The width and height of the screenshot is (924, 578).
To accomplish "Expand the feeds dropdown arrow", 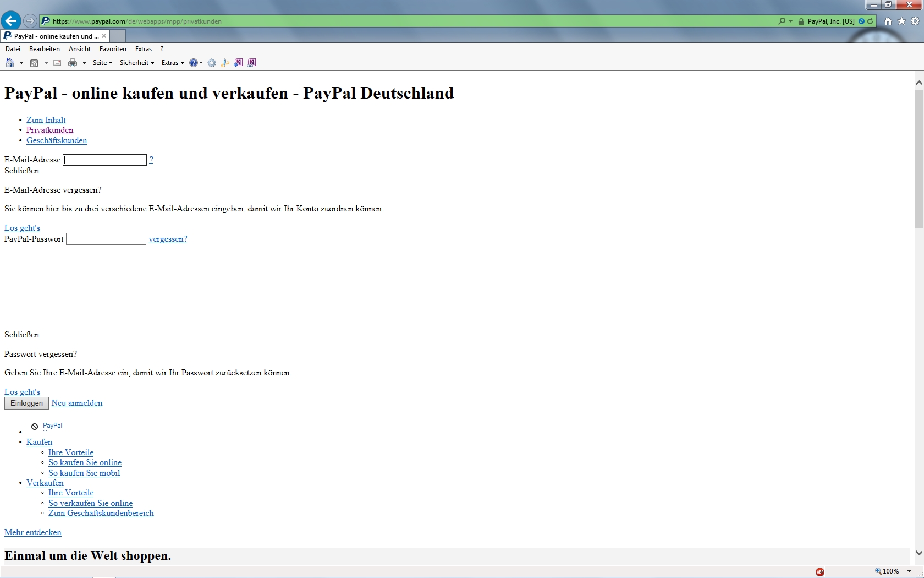I will 46,63.
